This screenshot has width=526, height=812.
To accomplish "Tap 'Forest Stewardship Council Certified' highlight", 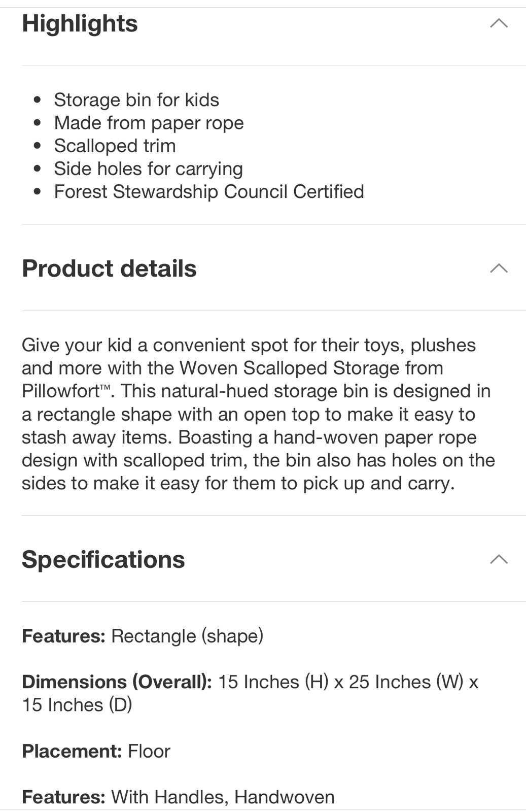I will coord(209,191).
